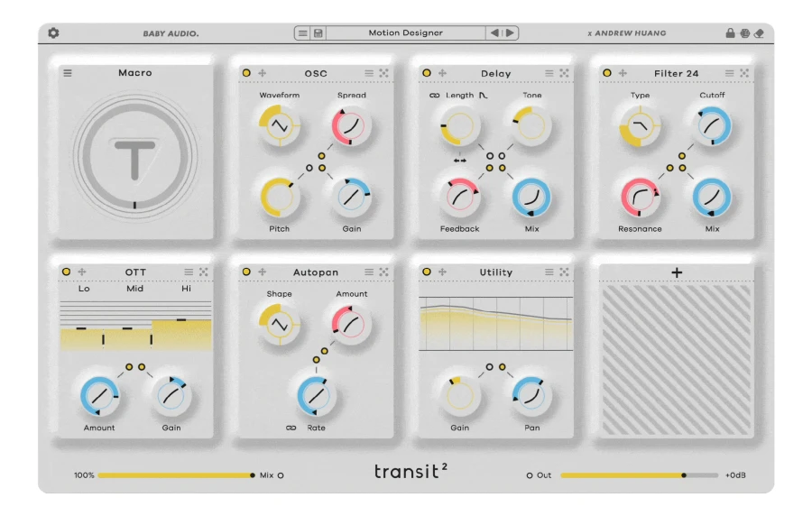The width and height of the screenshot is (812, 516).
Task: Open settings with the gear icon
Action: (53, 33)
